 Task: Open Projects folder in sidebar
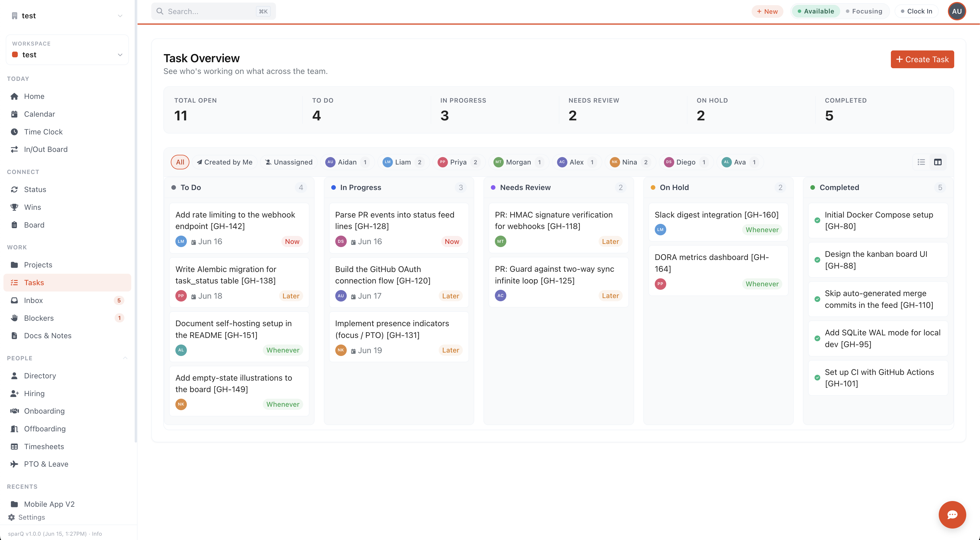pyautogui.click(x=67, y=265)
